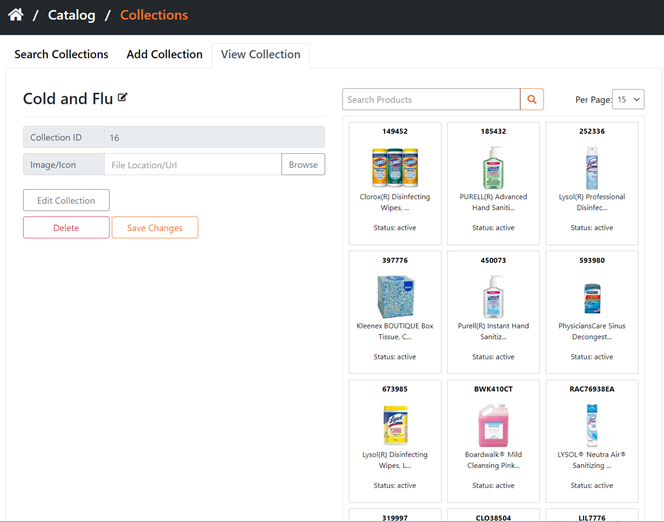Focus the Search Products field
The height and width of the screenshot is (522, 664).
pos(431,99)
